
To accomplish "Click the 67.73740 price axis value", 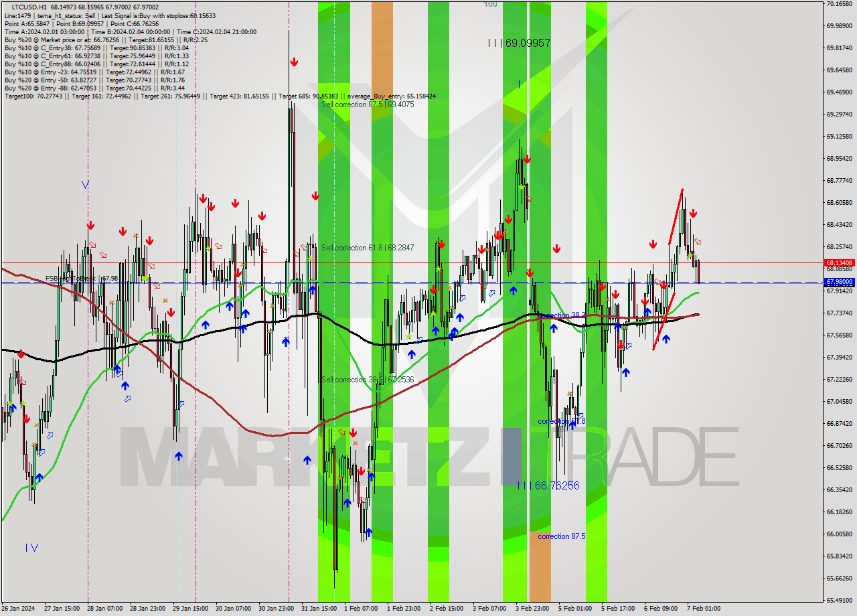I will click(x=839, y=313).
